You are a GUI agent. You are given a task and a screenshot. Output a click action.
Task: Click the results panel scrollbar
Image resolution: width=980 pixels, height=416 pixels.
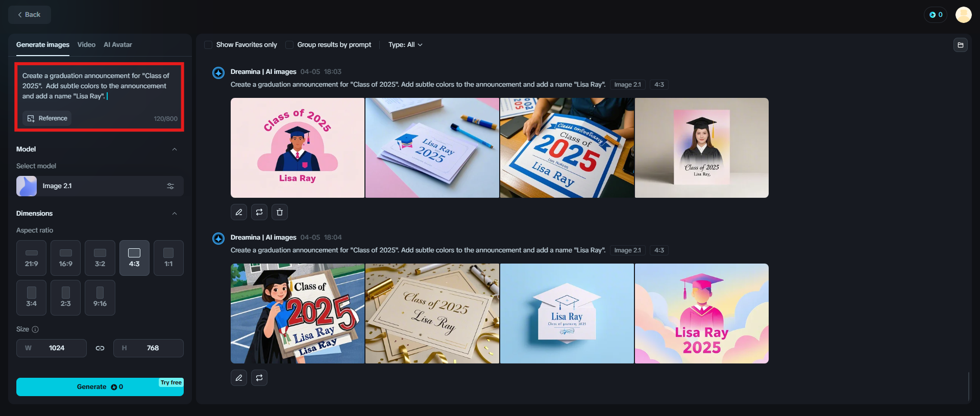968,386
